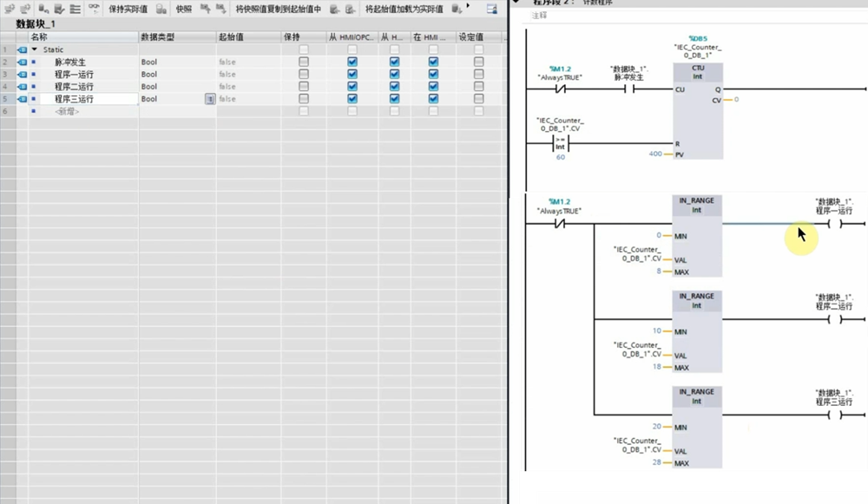This screenshot has height=504, width=868.
Task: Expand the toolbar overflow arrow
Action: 469,6
